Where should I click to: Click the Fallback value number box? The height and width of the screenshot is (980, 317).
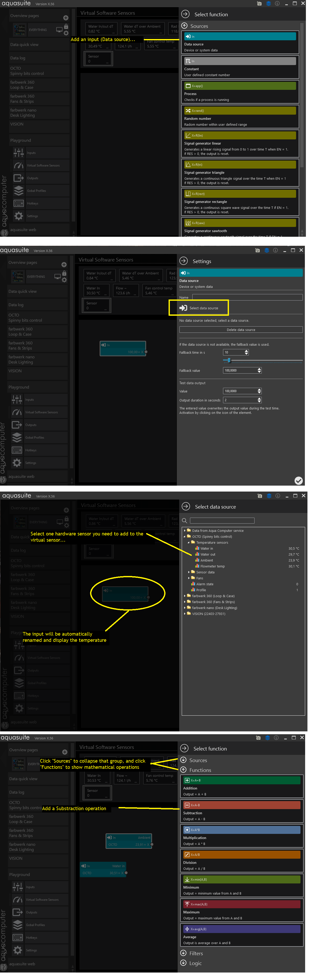(242, 370)
